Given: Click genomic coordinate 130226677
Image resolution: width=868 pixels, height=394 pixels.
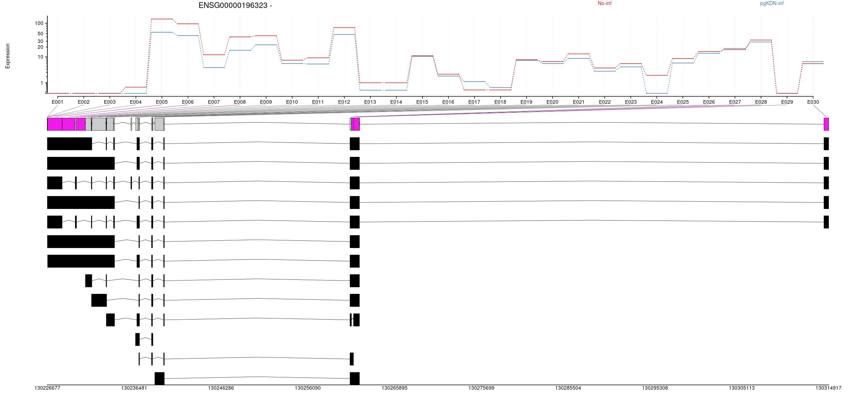Looking at the screenshot, I should pos(47,388).
